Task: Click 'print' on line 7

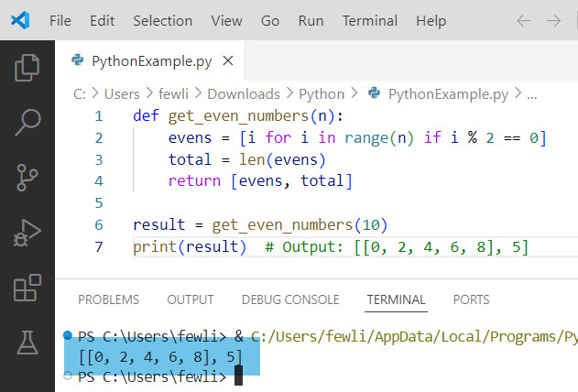Action: pyautogui.click(x=155, y=246)
